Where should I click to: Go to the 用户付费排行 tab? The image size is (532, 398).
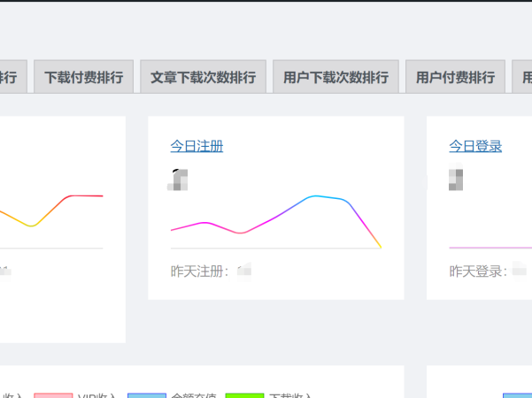tap(455, 77)
